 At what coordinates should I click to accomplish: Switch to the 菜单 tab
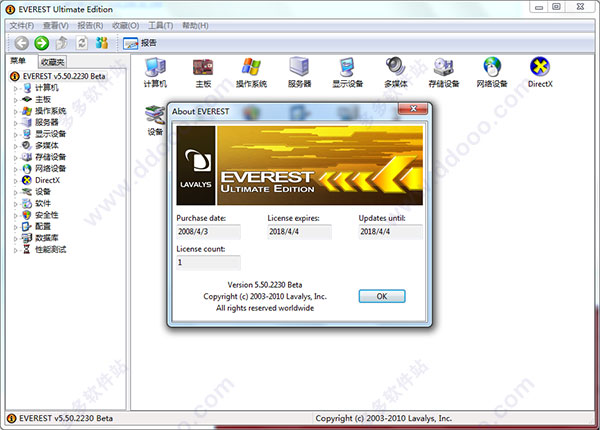pos(18,61)
